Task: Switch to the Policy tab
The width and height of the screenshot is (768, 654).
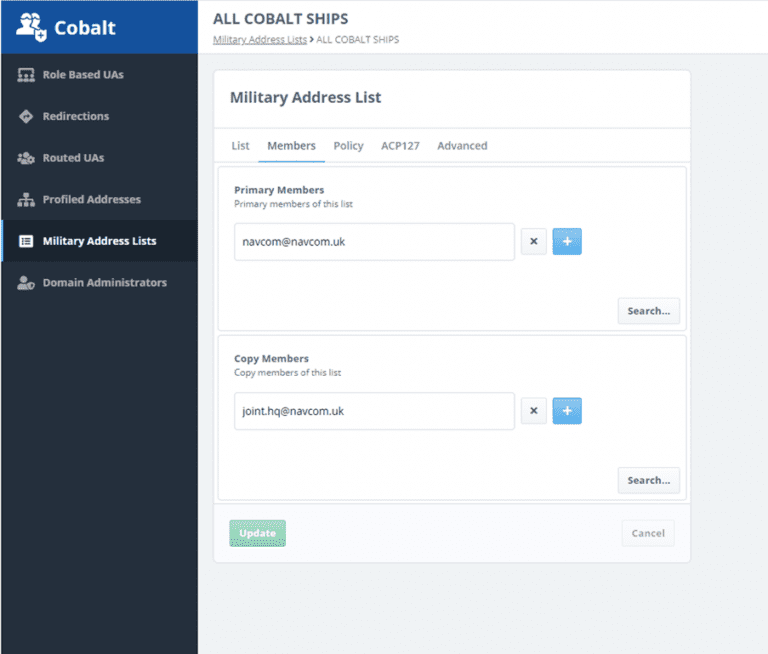Action: click(x=348, y=146)
